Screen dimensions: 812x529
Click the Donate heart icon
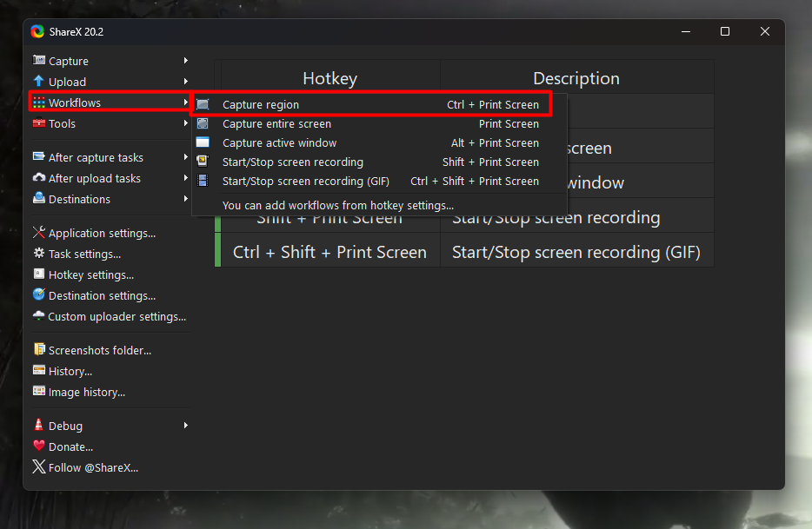[39, 446]
